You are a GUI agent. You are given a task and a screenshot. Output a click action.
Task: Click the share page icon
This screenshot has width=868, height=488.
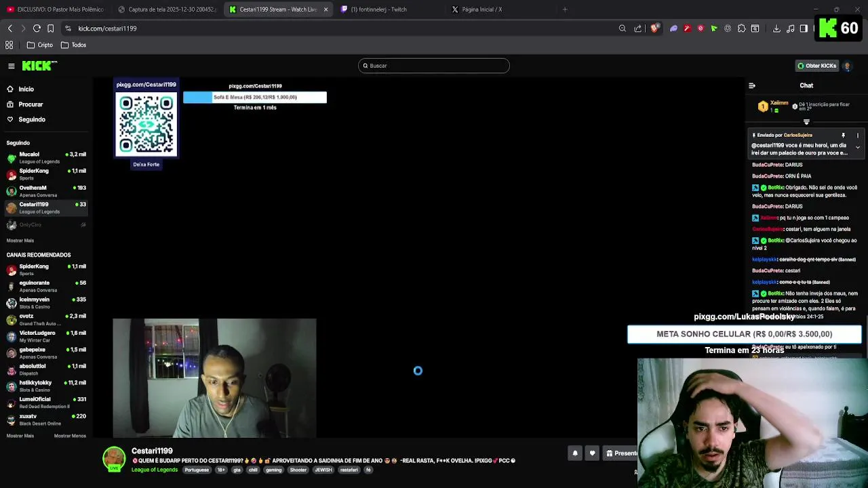tap(638, 28)
